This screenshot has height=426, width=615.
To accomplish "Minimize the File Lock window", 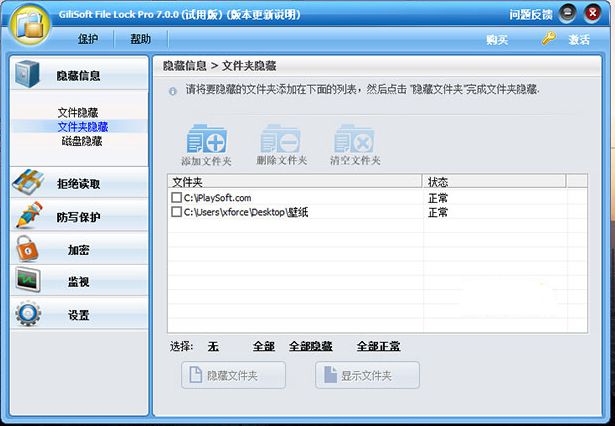I will pos(567,14).
